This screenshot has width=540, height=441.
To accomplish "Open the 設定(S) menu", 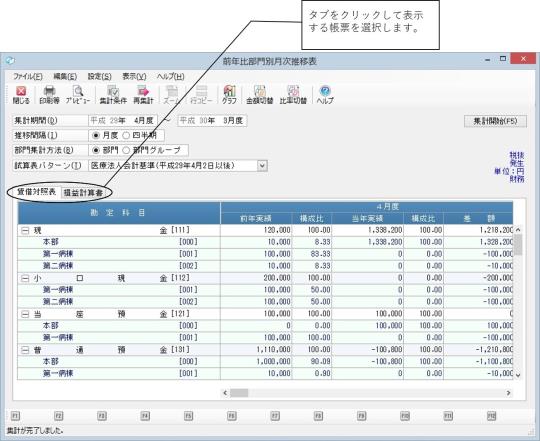I will 100,76.
